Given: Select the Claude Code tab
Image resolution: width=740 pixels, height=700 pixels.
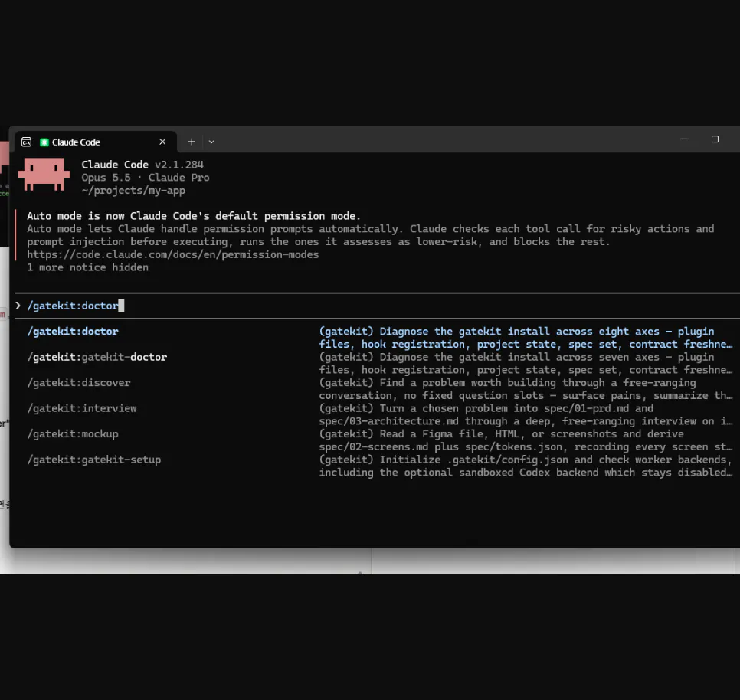Looking at the screenshot, I should 97,142.
